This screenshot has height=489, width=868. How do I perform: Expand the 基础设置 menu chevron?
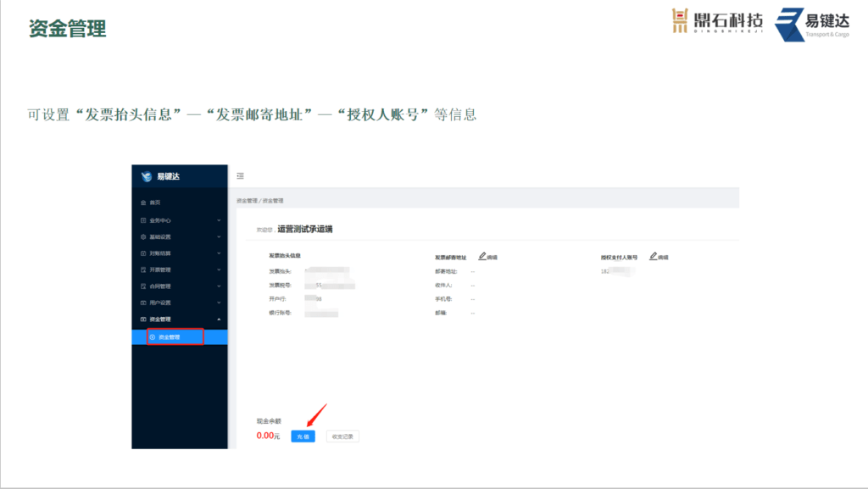tap(219, 236)
